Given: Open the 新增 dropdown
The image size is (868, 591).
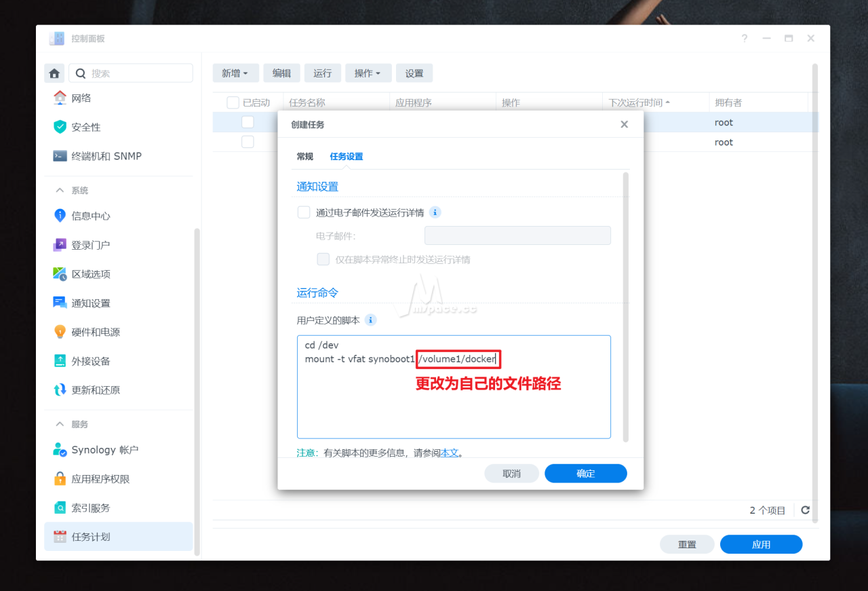Looking at the screenshot, I should (x=235, y=73).
